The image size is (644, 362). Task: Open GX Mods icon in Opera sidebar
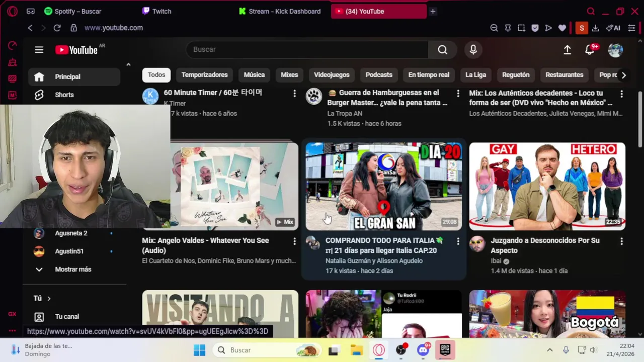pos(12,95)
